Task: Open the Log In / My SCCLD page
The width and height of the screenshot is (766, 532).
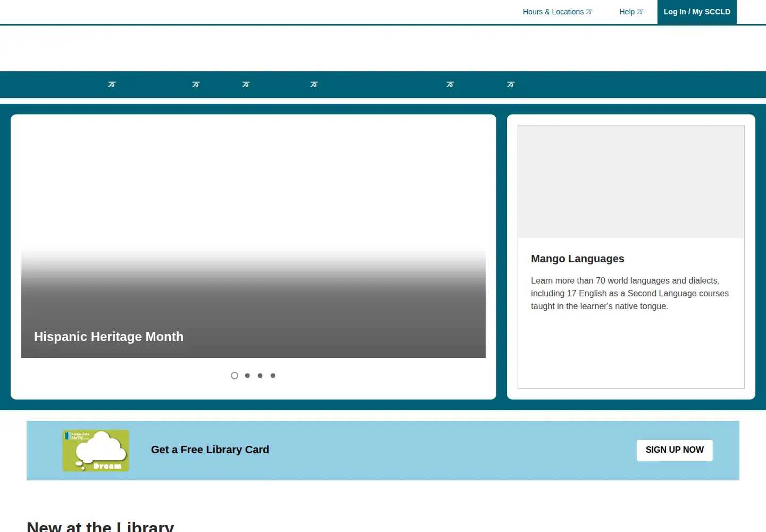Action: pyautogui.click(x=697, y=12)
